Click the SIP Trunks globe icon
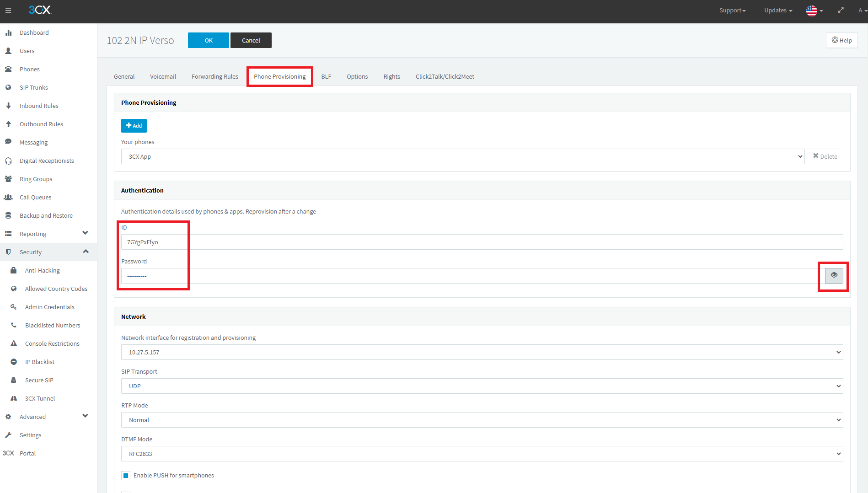This screenshot has width=868, height=493. coord(8,88)
